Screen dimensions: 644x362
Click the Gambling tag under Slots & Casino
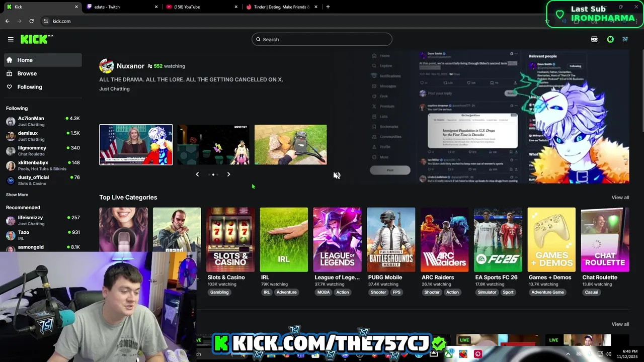[x=219, y=292]
